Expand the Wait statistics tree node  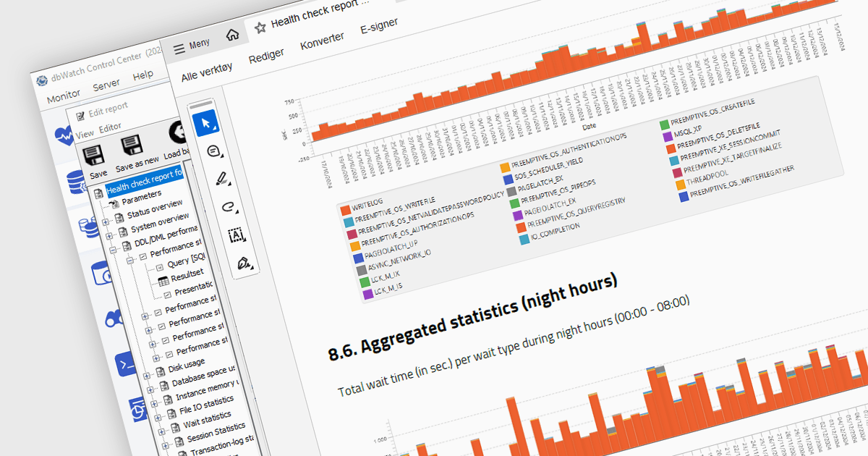162,431
